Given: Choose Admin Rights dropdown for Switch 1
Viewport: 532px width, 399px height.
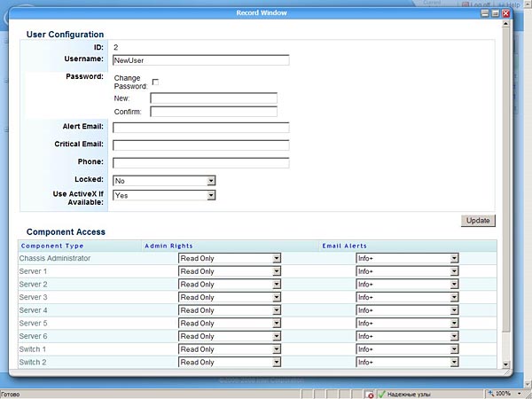Looking at the screenshot, I should [277, 349].
